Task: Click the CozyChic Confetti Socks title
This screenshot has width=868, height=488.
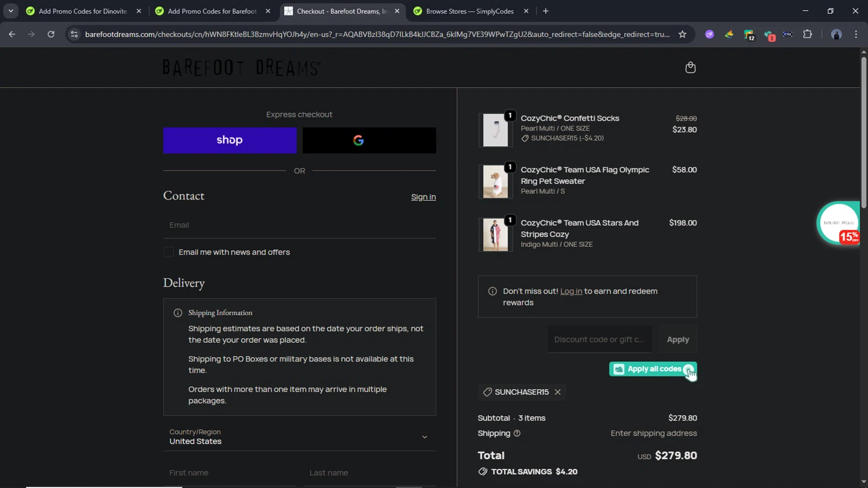Action: click(x=570, y=118)
